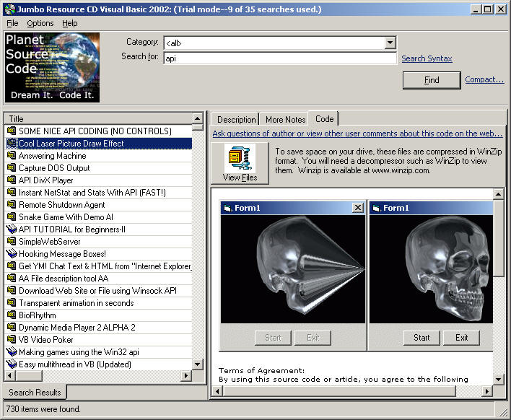Click icon beside Capture DOS Output
Viewport: 511px width, 420px height.
pyautogui.click(x=11, y=167)
